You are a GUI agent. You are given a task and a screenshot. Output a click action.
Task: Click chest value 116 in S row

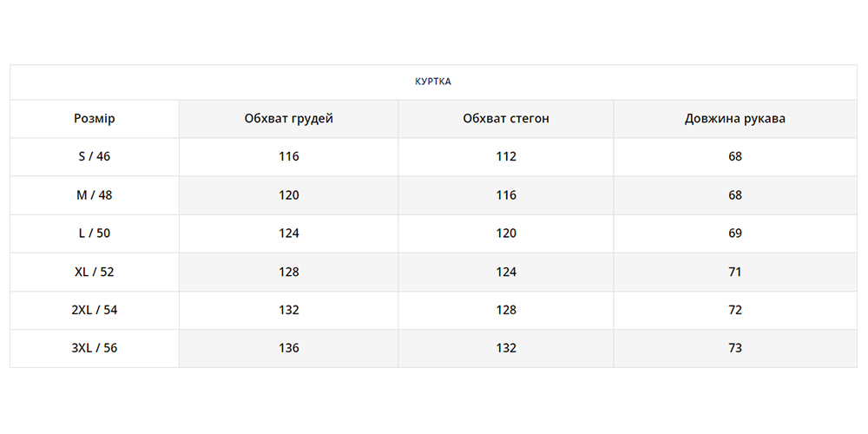click(289, 157)
